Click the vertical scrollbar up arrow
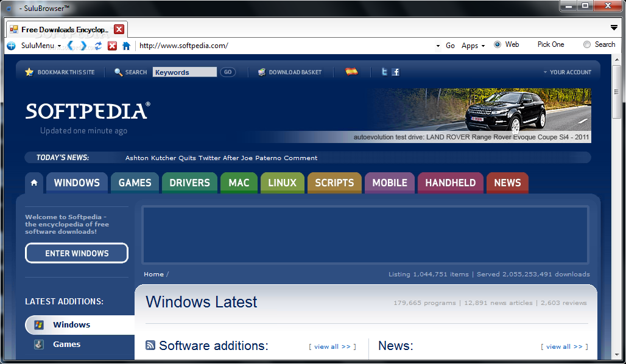 tap(616, 60)
